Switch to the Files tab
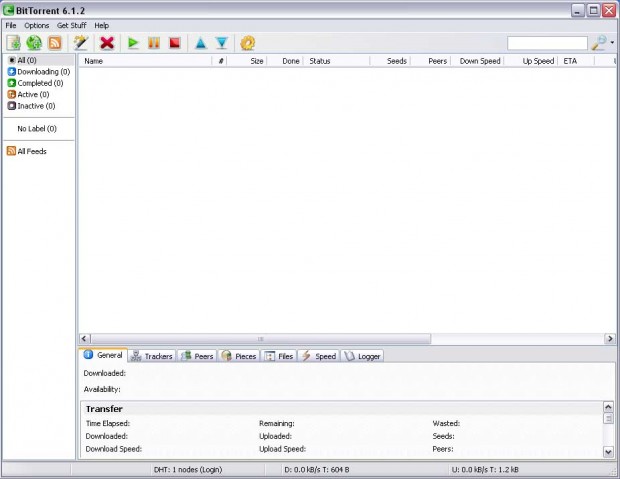The height and width of the screenshot is (479, 620). point(279,356)
